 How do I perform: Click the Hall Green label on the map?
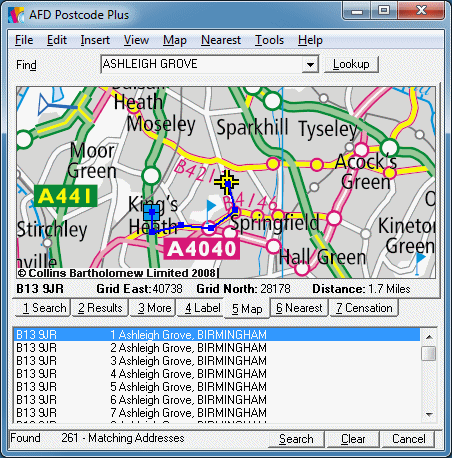(322, 257)
